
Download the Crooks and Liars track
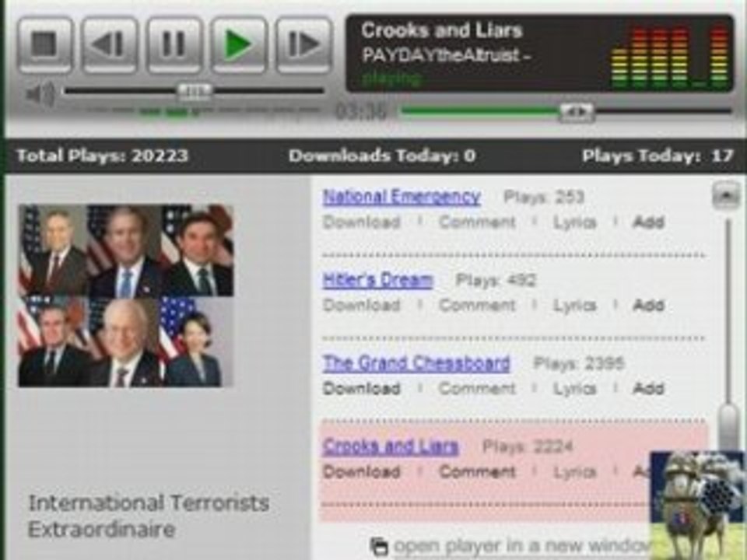(361, 472)
